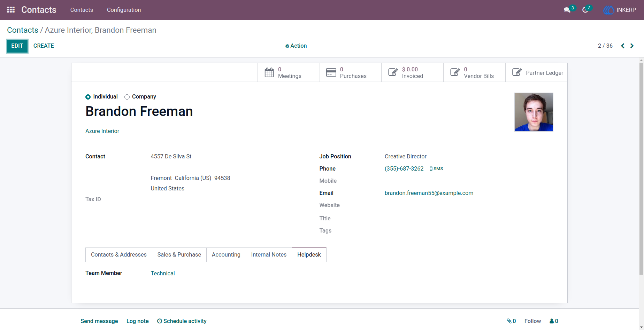Open the Configuration menu
This screenshot has height=330, width=644.
click(x=124, y=10)
